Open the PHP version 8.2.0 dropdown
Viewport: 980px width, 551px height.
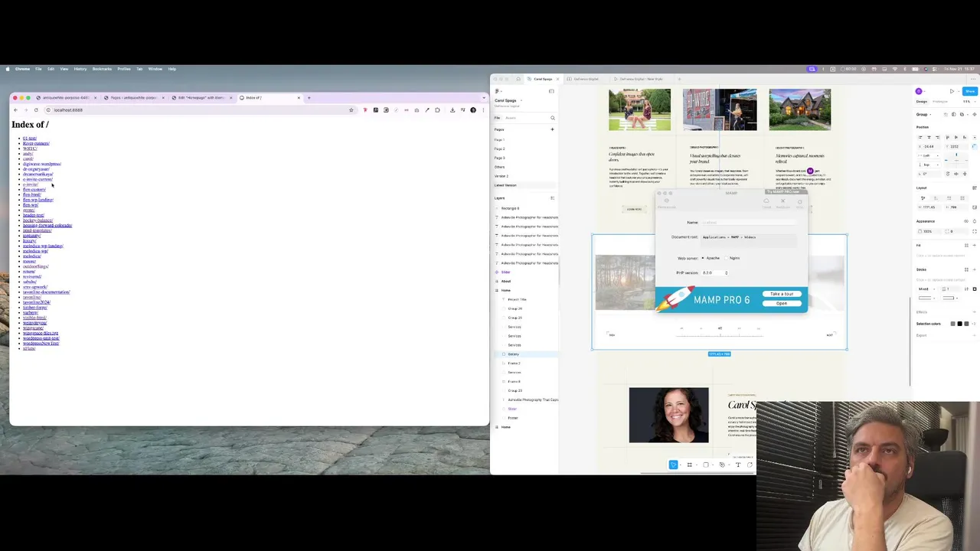point(715,273)
